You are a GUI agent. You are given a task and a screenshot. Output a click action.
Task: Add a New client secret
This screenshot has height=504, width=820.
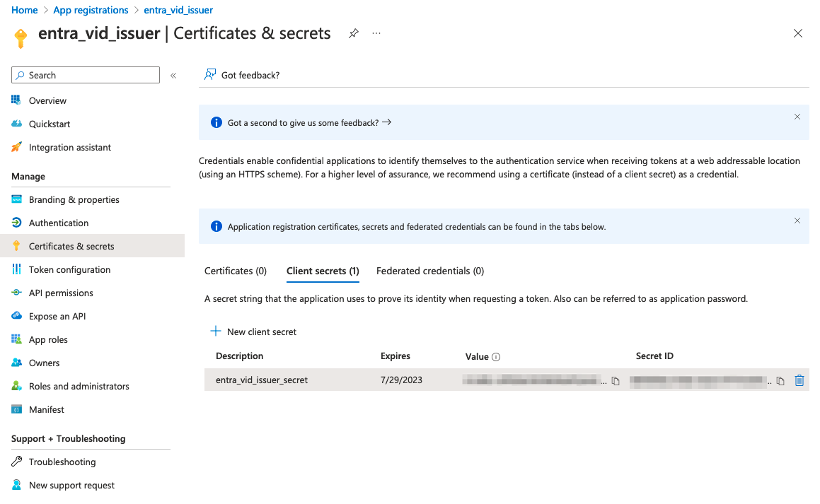(x=253, y=332)
